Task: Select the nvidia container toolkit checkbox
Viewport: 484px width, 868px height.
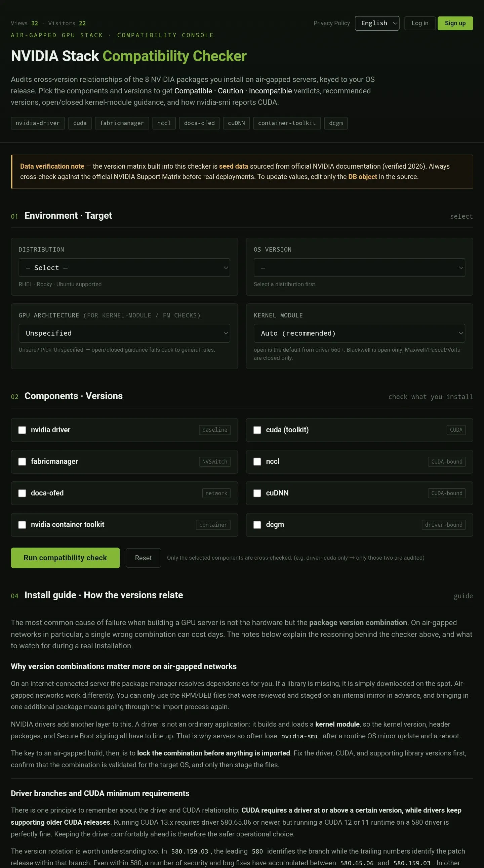Action: point(22,525)
